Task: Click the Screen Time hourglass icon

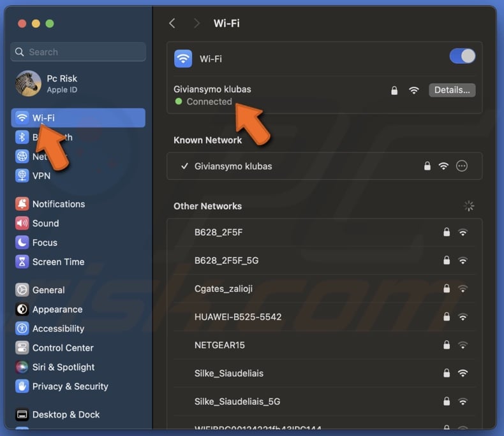Action: pos(22,262)
